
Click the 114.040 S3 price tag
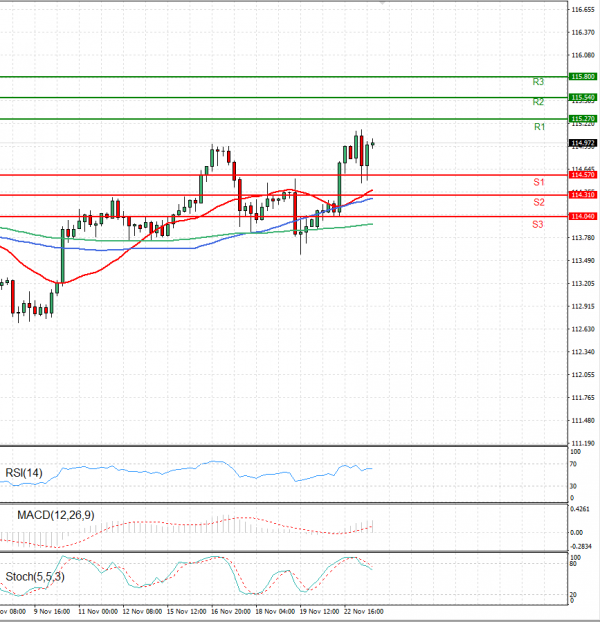583,216
